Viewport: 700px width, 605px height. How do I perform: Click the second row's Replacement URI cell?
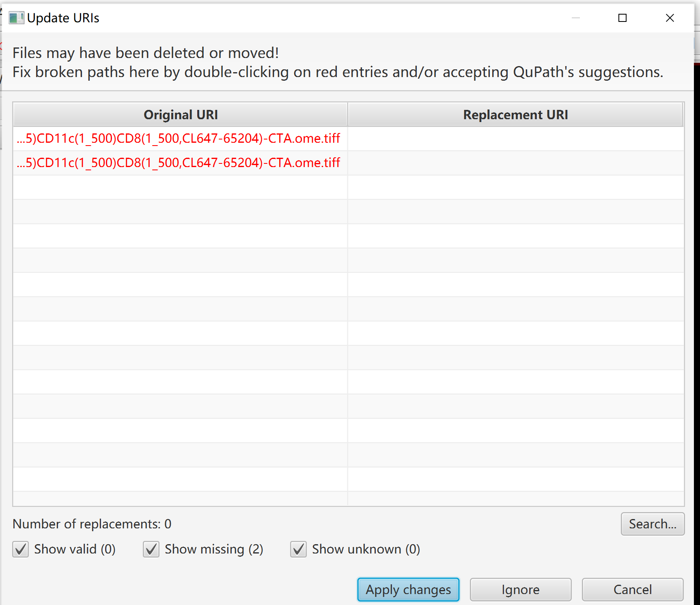tap(515, 163)
